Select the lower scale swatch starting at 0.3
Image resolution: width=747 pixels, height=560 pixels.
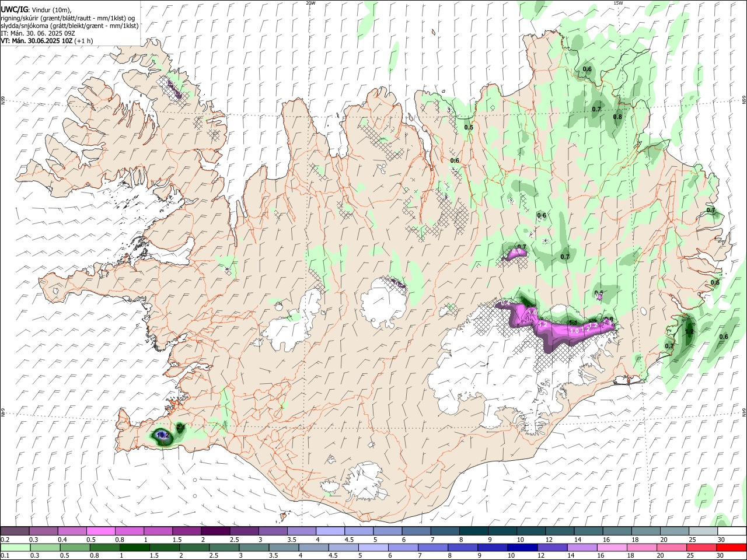pyautogui.click(x=44, y=547)
